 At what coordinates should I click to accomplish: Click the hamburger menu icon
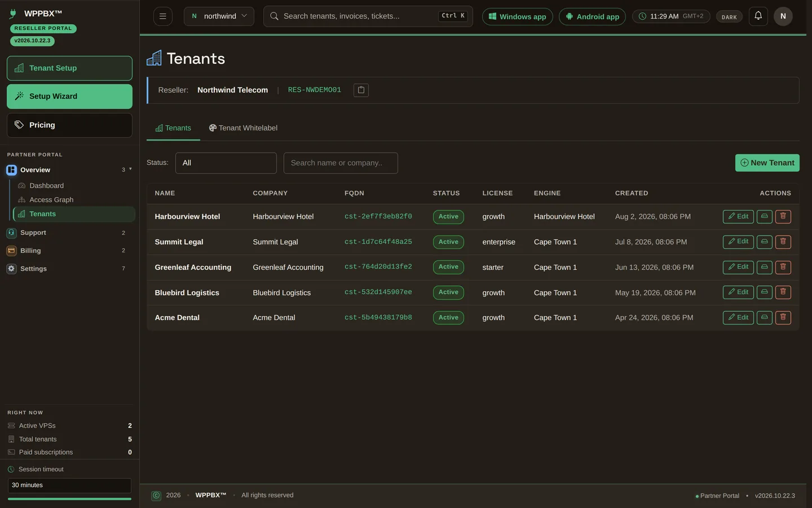[x=163, y=16]
